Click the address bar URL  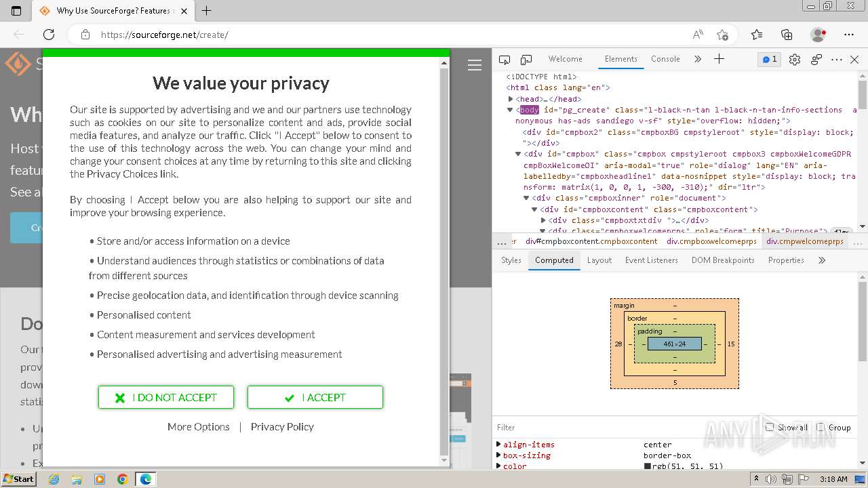click(x=165, y=35)
